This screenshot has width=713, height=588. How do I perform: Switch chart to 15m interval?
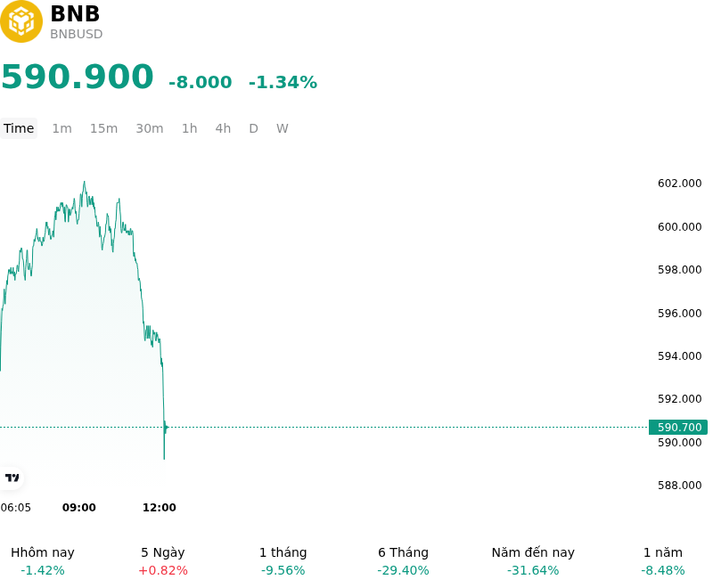[103, 128]
